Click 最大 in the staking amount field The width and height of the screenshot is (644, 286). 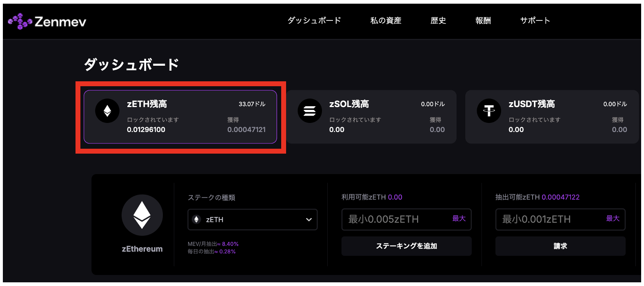click(x=459, y=219)
